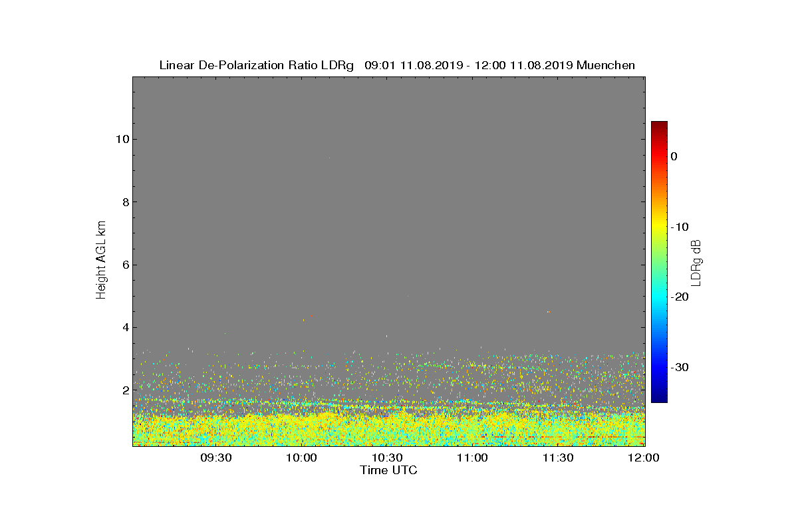Click the 11:00 time axis label
This screenshot has width=798, height=532.
pos(473,458)
